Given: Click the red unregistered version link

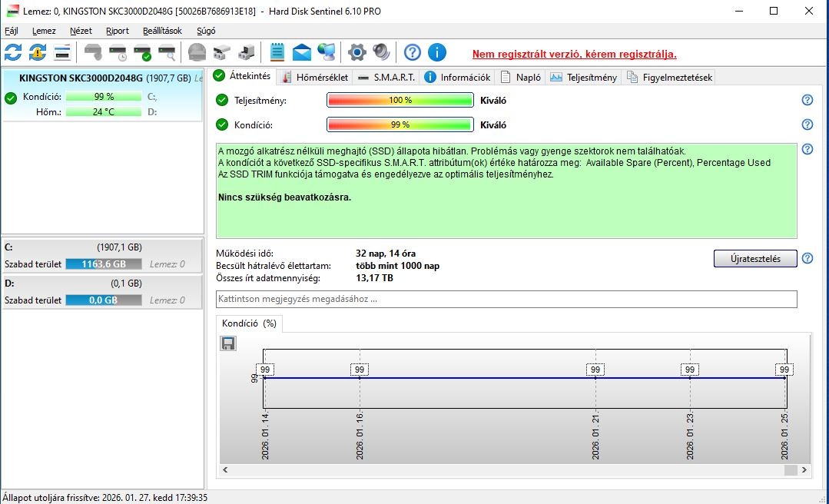Looking at the screenshot, I should [x=574, y=54].
